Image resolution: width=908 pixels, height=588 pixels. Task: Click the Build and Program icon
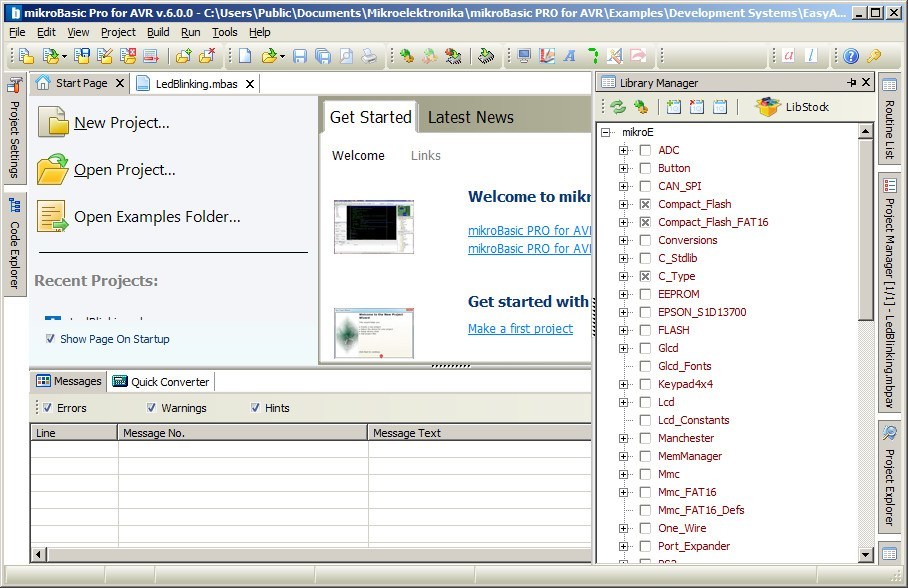(453, 56)
